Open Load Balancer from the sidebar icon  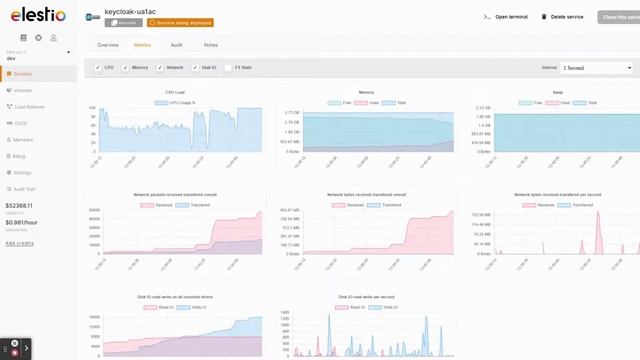pyautogui.click(x=9, y=107)
